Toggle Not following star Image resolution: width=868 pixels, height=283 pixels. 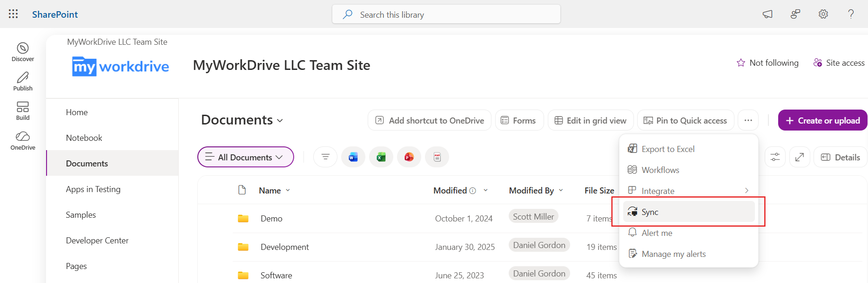tap(767, 63)
